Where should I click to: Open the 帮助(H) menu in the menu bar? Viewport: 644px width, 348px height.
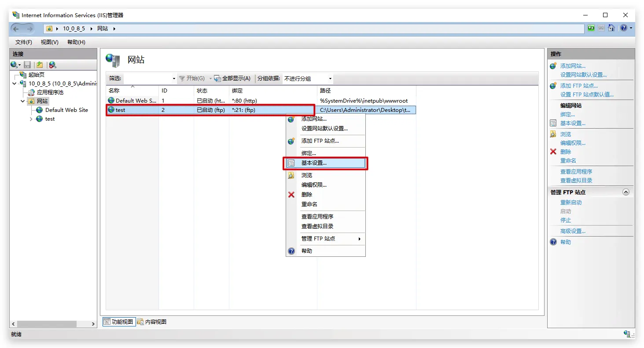(76, 42)
